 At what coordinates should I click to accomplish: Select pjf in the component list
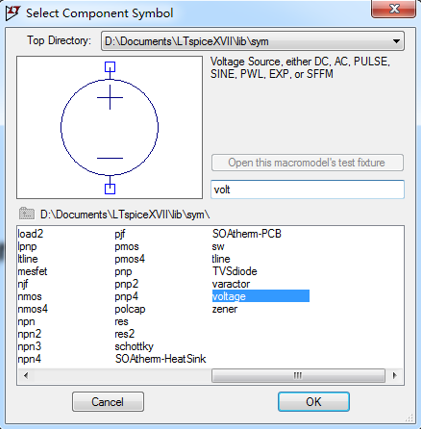[120, 234]
